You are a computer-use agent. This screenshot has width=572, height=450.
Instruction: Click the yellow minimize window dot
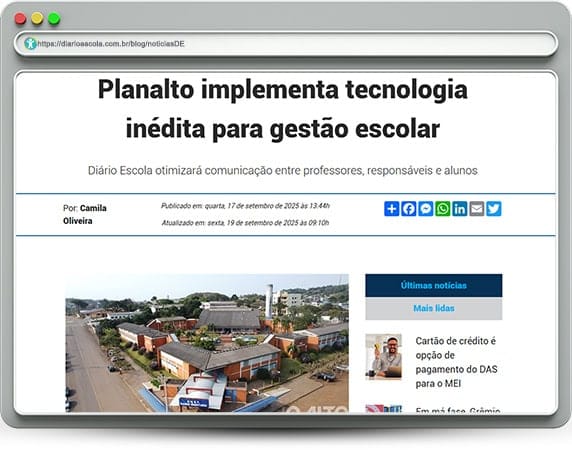37,18
